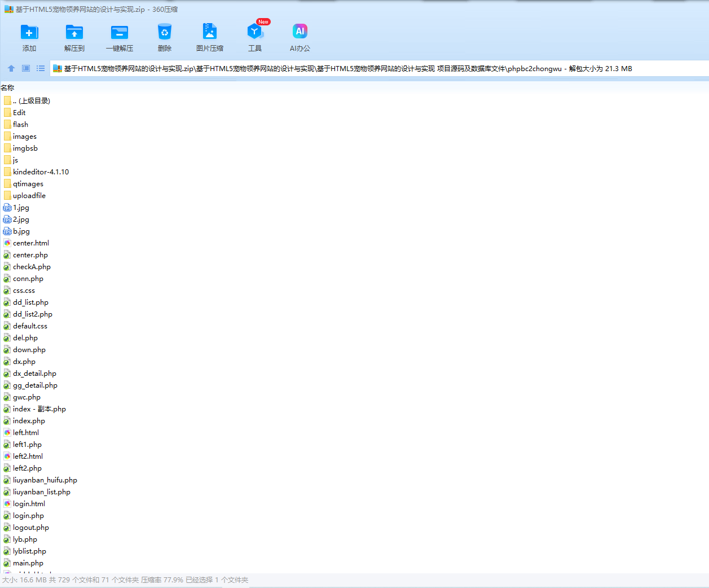Select the conn.php file
Viewport: 709px width, 588px height.
23,278
